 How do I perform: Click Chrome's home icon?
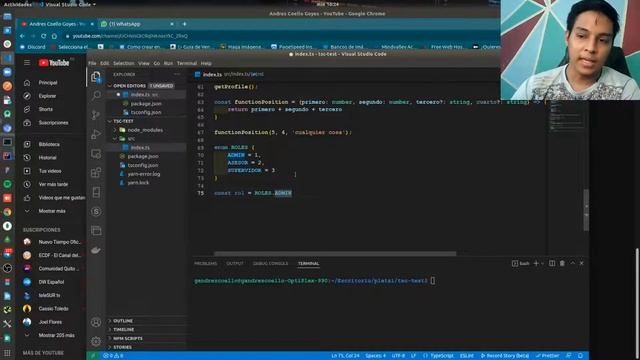tap(54, 36)
